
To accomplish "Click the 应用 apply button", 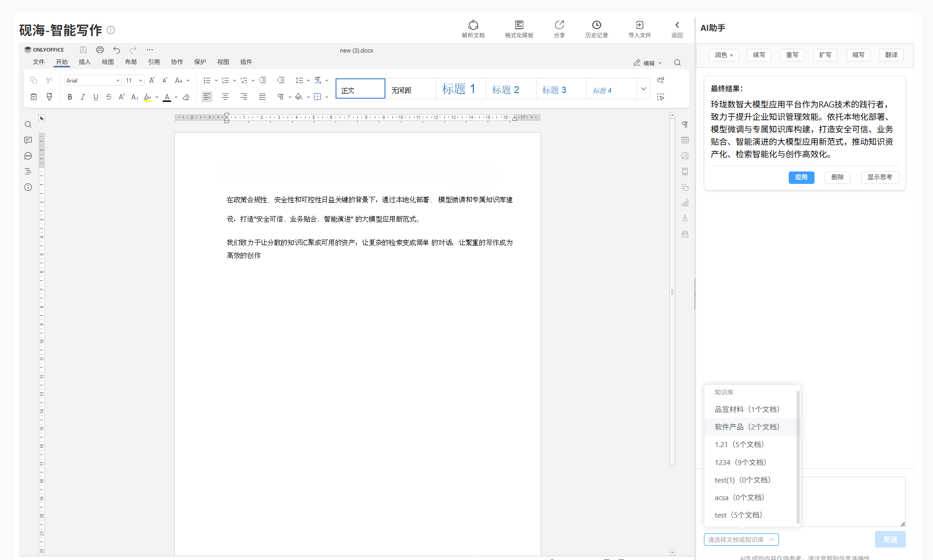I will pos(801,177).
